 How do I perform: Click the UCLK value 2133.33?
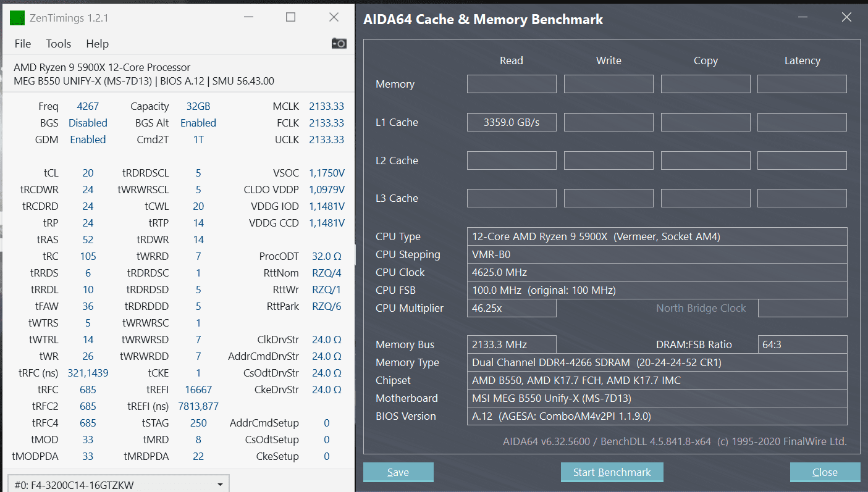coord(327,140)
